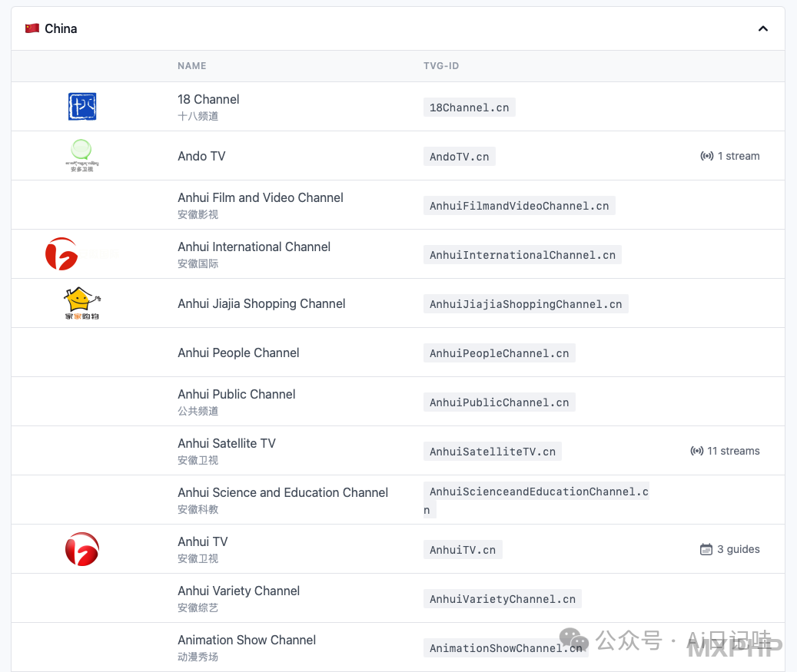
Task: Click the AnhuiSatelliteTV.cn ID code
Action: (x=493, y=452)
